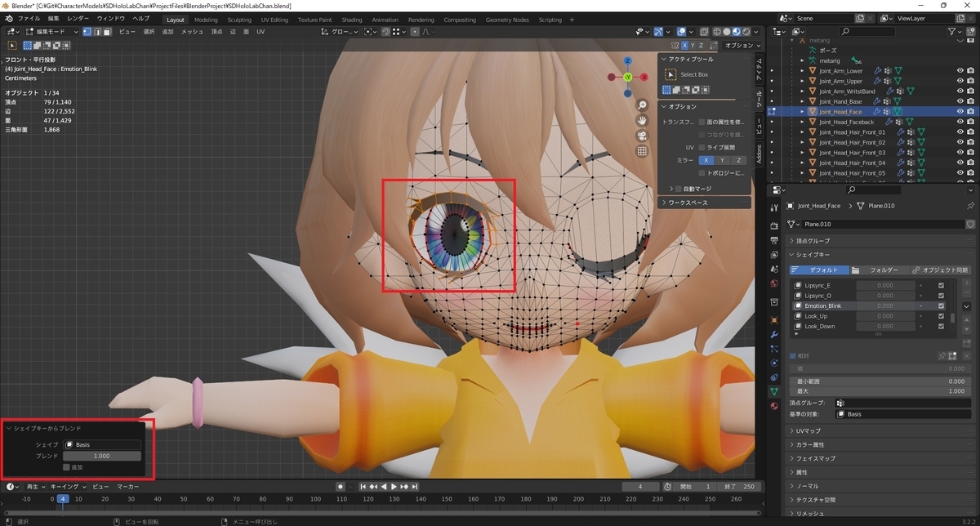This screenshot has width=980, height=526.
Task: Open the shape key specials dropdown arrow
Action: 966,305
